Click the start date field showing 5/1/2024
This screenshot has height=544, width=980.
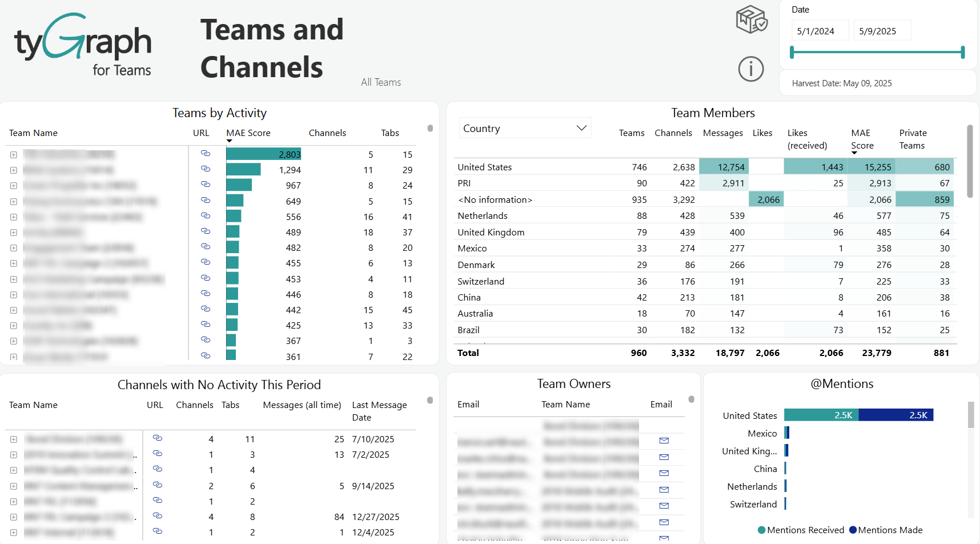coord(820,30)
